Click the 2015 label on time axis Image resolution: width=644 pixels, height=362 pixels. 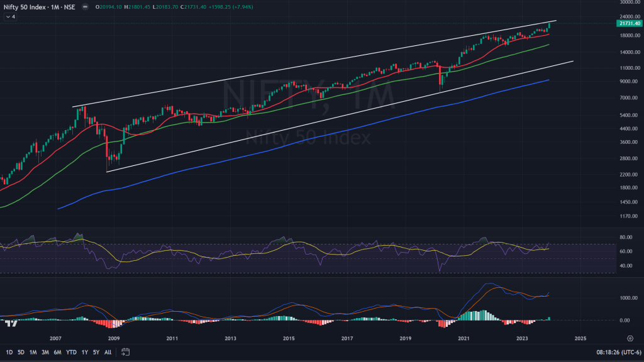click(289, 338)
